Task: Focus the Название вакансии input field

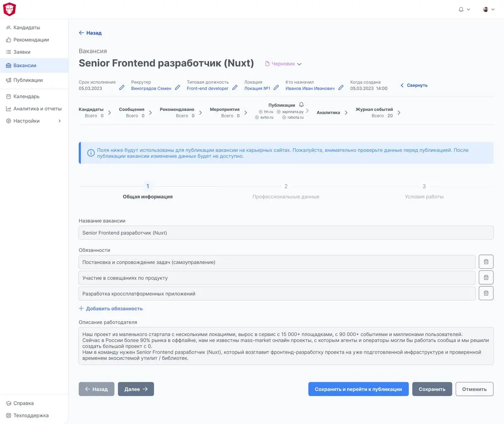Action: click(286, 233)
